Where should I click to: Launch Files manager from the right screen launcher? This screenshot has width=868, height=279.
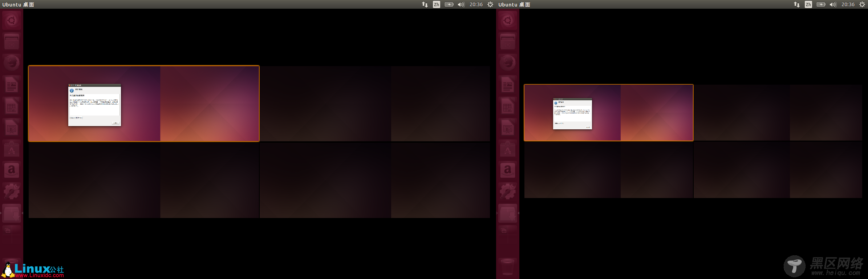[508, 42]
